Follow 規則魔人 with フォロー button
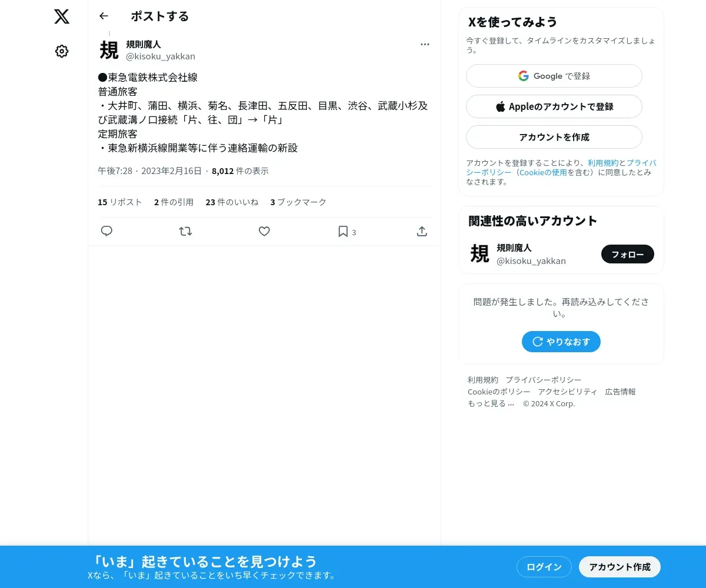 pyautogui.click(x=628, y=254)
